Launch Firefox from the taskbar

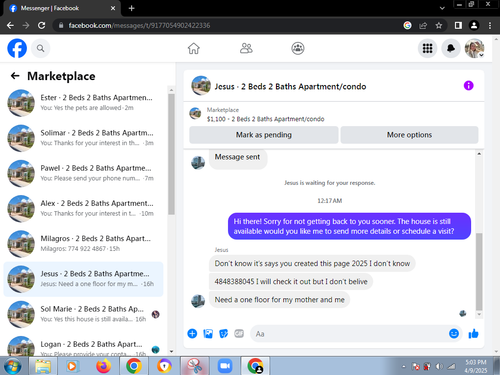coord(103,366)
